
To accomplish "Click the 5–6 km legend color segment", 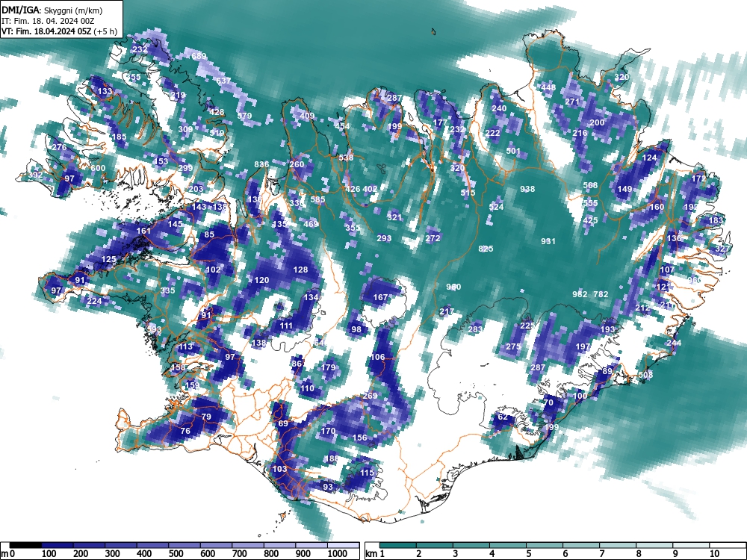I will (545, 545).
